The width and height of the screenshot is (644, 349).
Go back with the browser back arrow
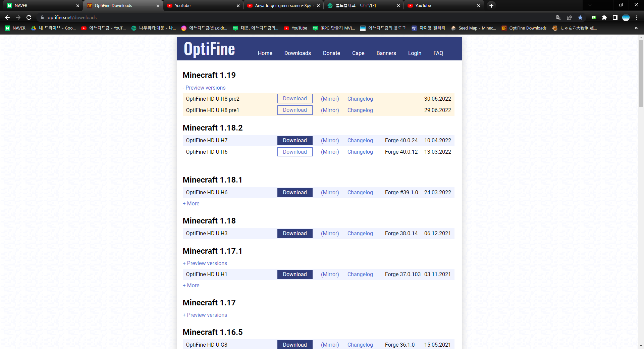[x=7, y=17]
